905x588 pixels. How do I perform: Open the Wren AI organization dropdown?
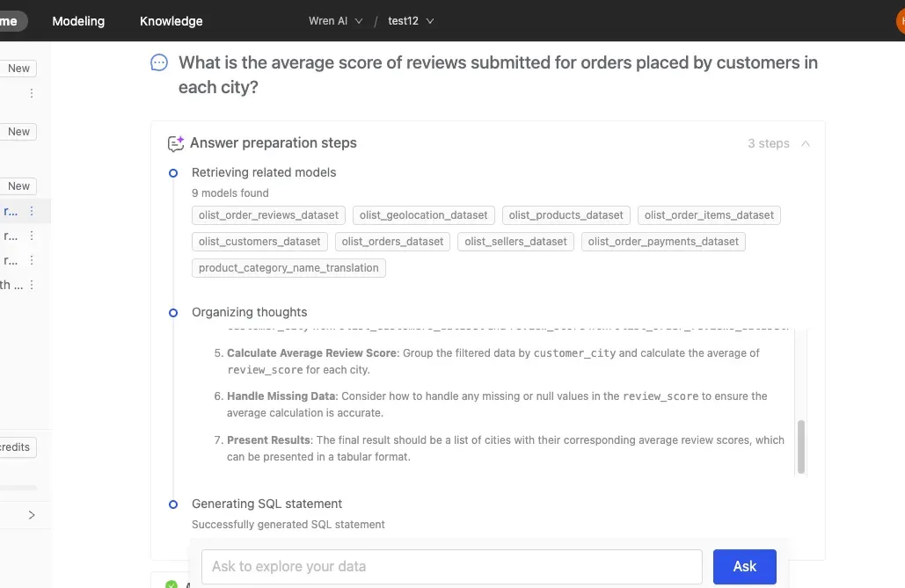(336, 21)
